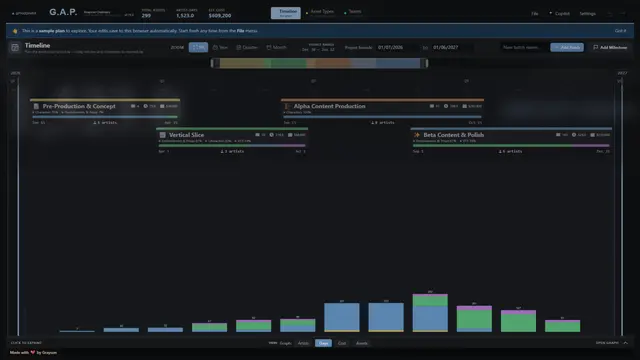The image size is (640, 360).
Task: Select the Pre-Production & Concept batch card
Action: coord(105,111)
